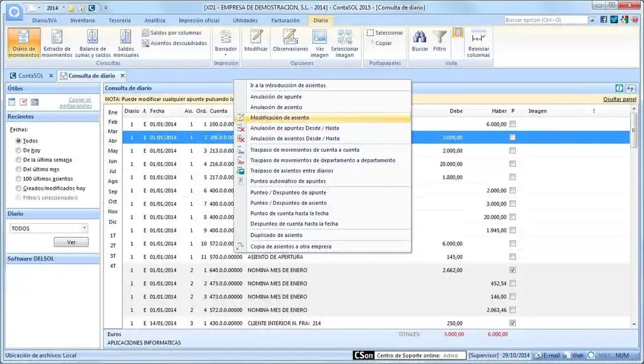
Task: Open Observaciones in the ribbon
Action: [x=290, y=37]
